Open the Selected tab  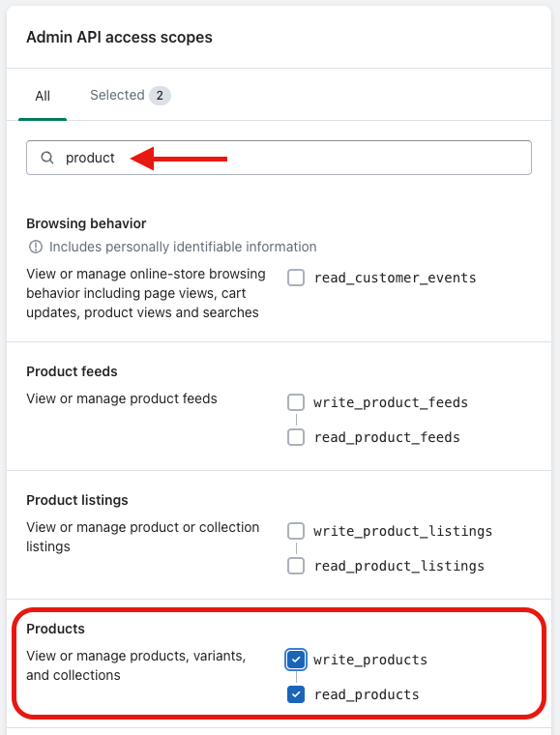point(130,96)
